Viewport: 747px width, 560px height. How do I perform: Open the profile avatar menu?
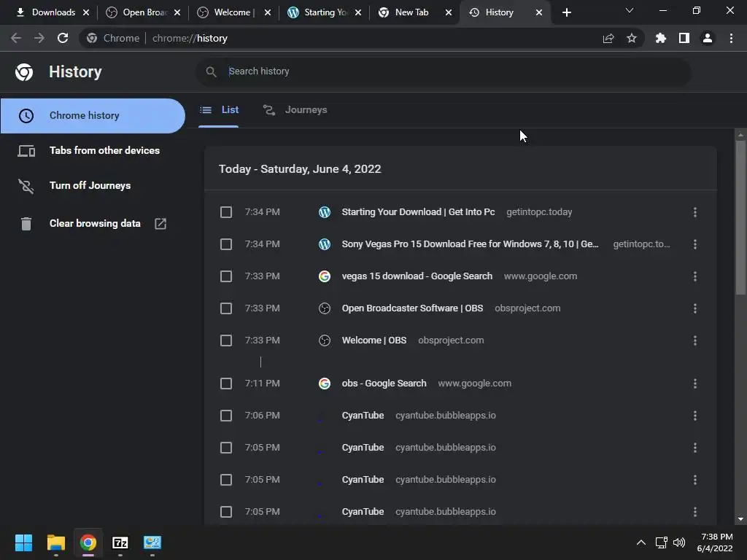[708, 38]
